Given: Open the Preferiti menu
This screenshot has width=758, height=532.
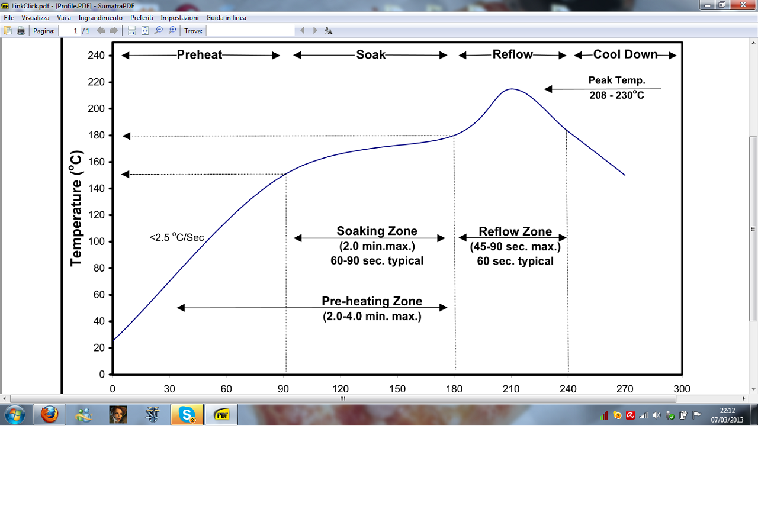Looking at the screenshot, I should (x=142, y=18).
